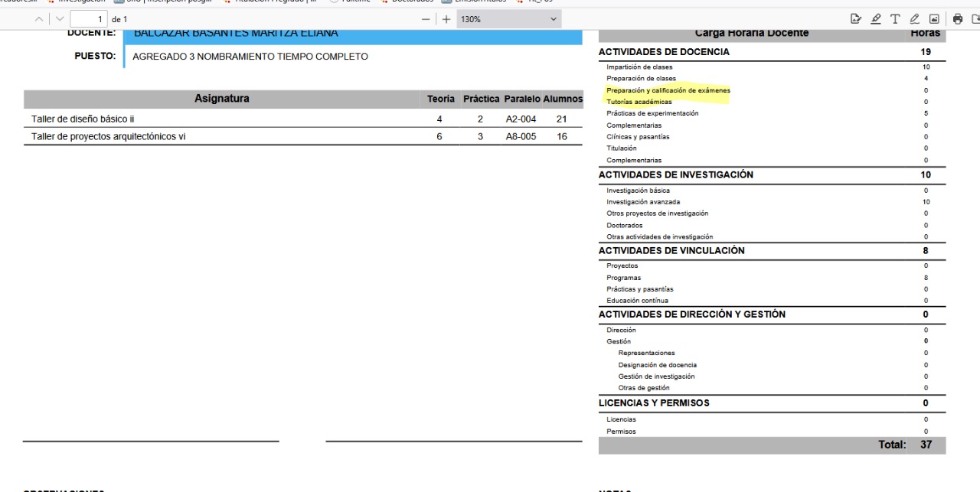Click the Clínicas y pasantías item

(638, 137)
